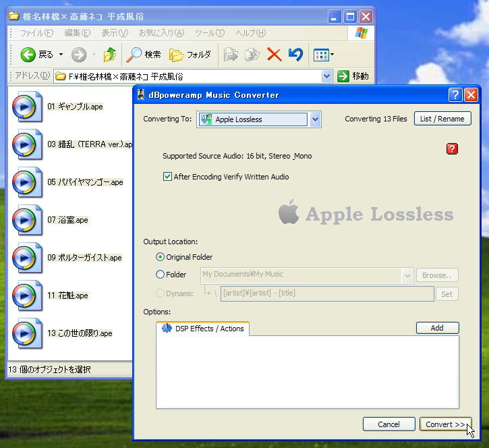This screenshot has width=489, height=448.
Task: Open the ファイル(F) menu in Explorer
Action: click(37, 33)
